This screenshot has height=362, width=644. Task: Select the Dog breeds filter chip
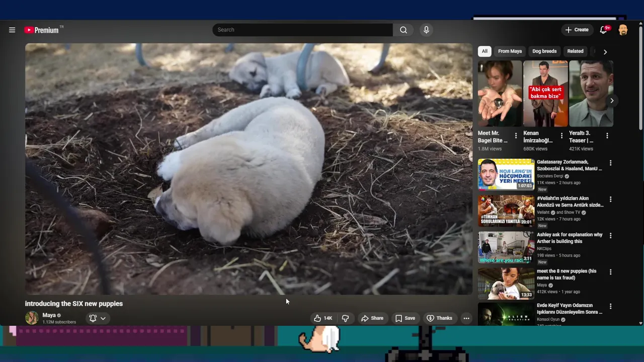[x=544, y=51]
